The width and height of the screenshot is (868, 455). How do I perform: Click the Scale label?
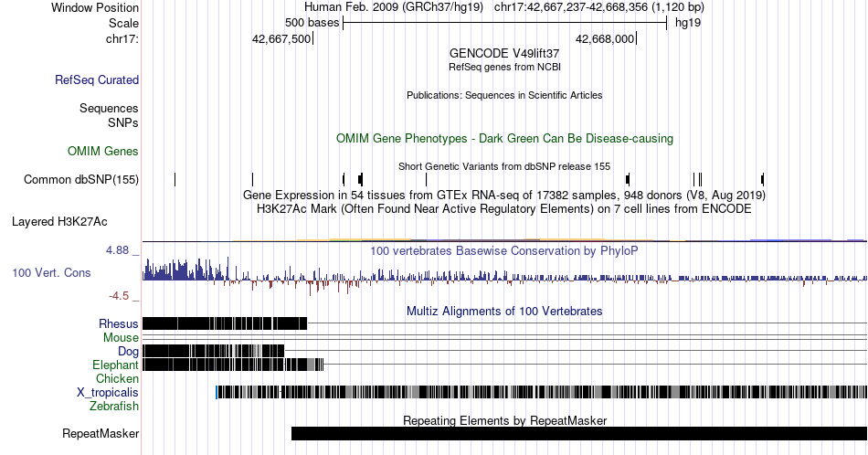click(x=123, y=23)
